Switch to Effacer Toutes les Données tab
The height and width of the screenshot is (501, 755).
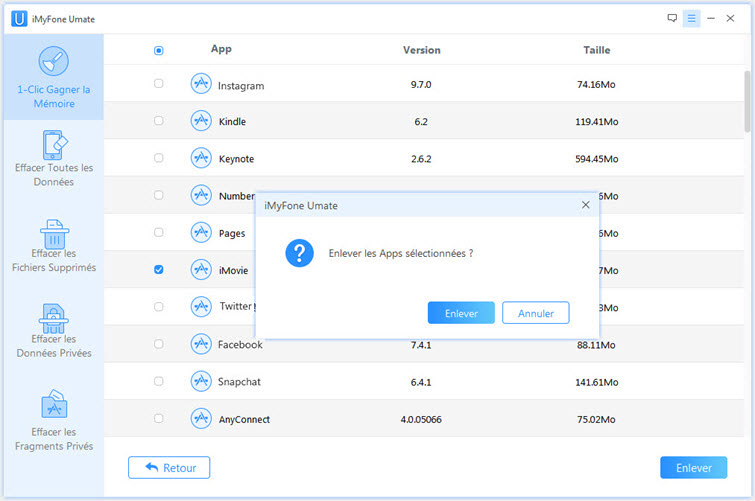[x=53, y=158]
